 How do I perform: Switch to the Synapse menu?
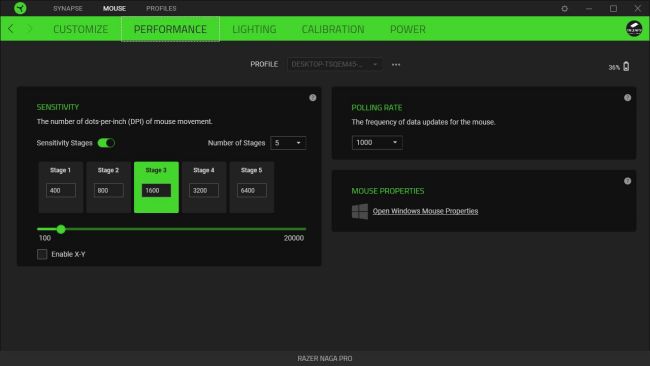point(68,8)
